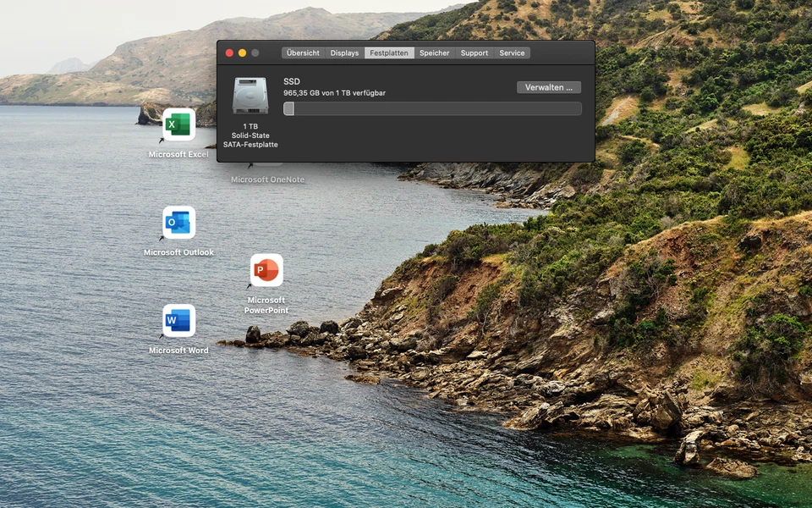Click the '965,35 GB von 1 TB verfügbar' text
The width and height of the screenshot is (812, 508).
335,93
